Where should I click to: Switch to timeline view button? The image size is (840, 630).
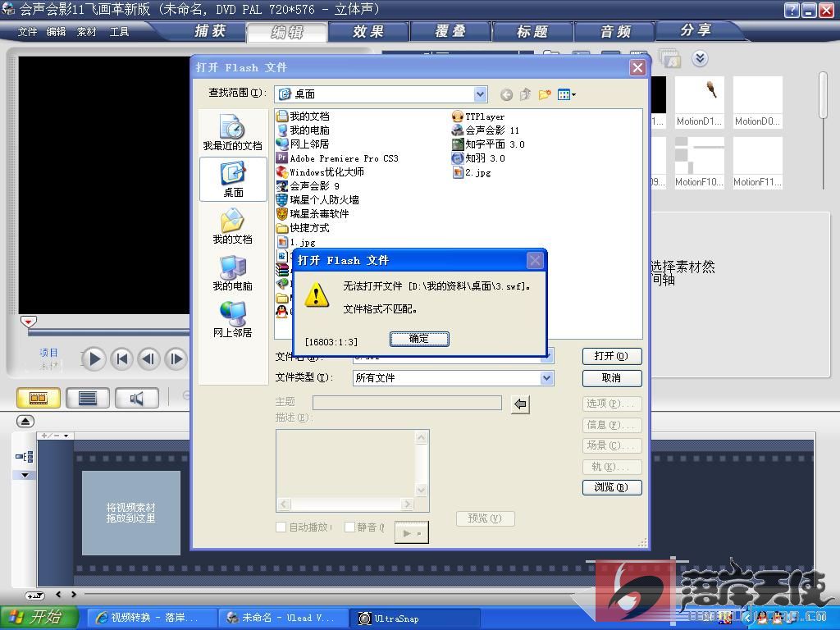[x=88, y=398]
